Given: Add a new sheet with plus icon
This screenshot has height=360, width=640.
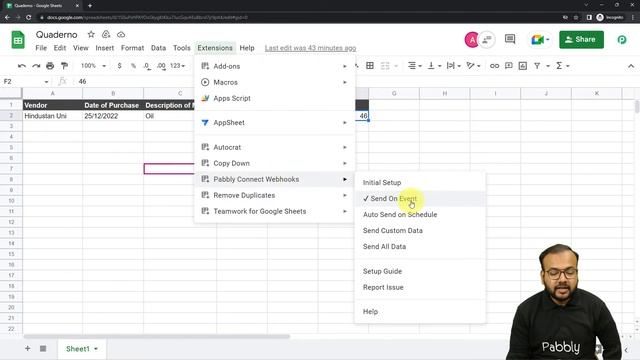Looking at the screenshot, I should pyautogui.click(x=27, y=349).
